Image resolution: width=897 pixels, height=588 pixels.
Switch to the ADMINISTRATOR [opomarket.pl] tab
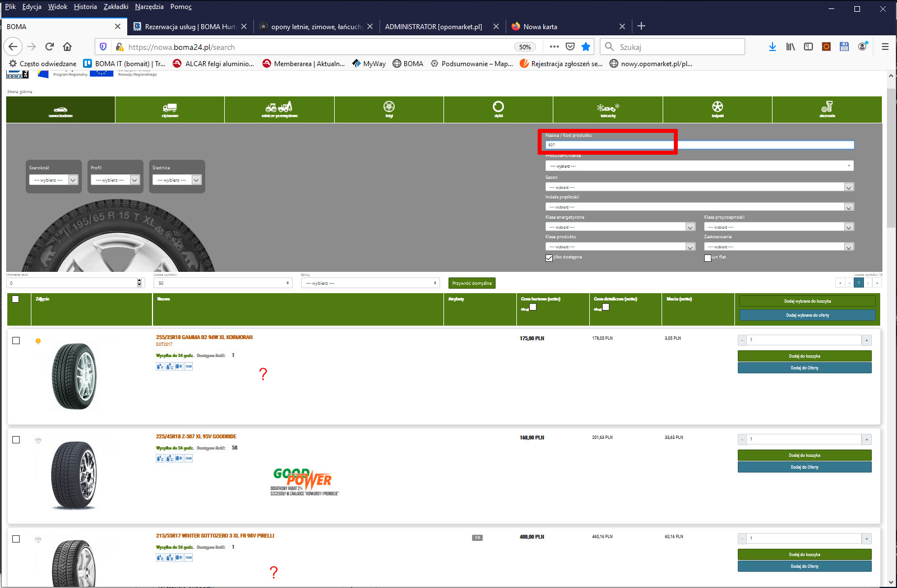point(433,26)
